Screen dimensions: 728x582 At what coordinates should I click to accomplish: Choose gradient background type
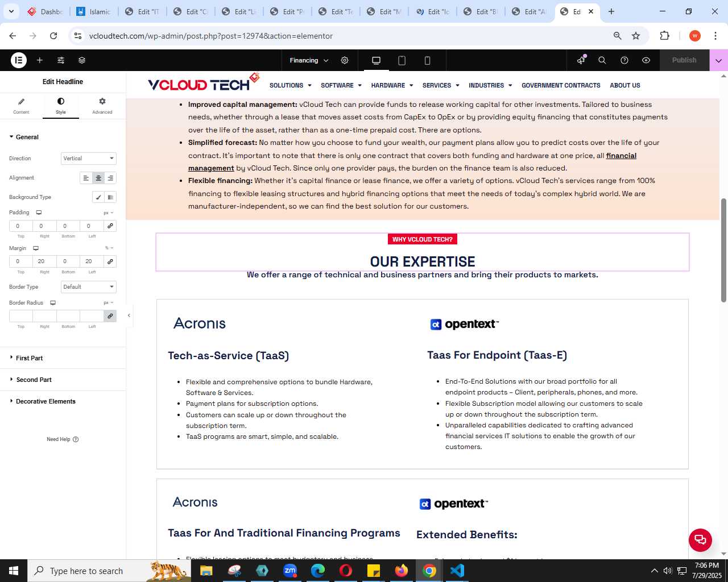click(x=110, y=197)
